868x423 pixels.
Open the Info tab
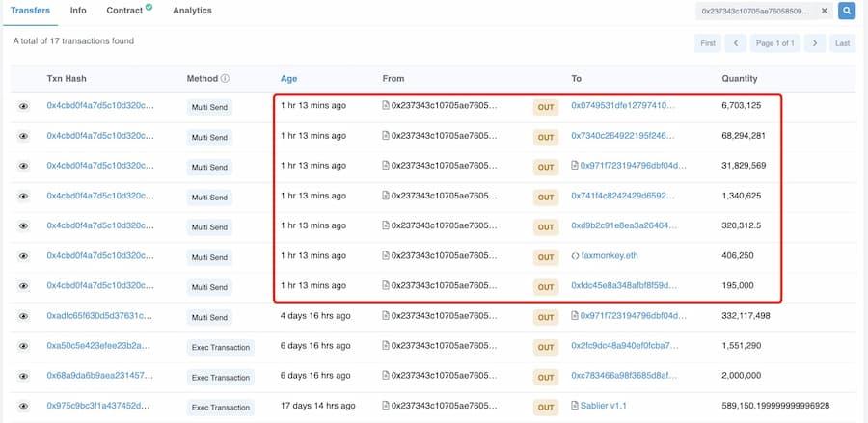78,11
